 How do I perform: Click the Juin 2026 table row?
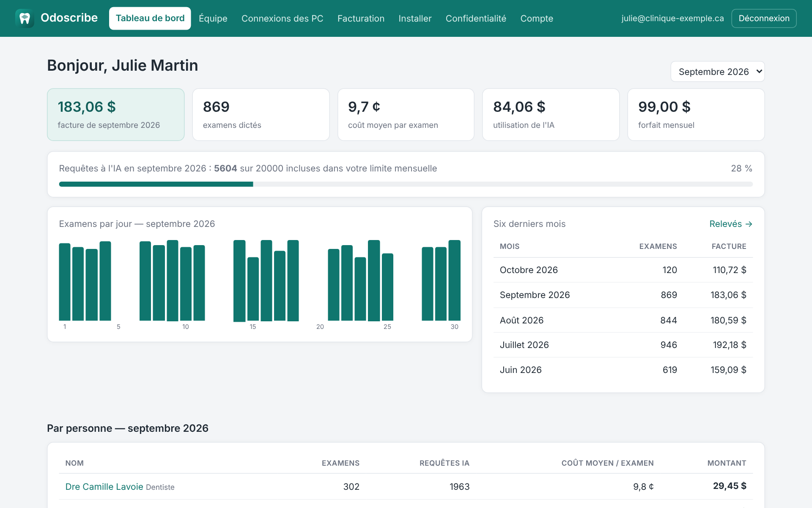pos(623,370)
